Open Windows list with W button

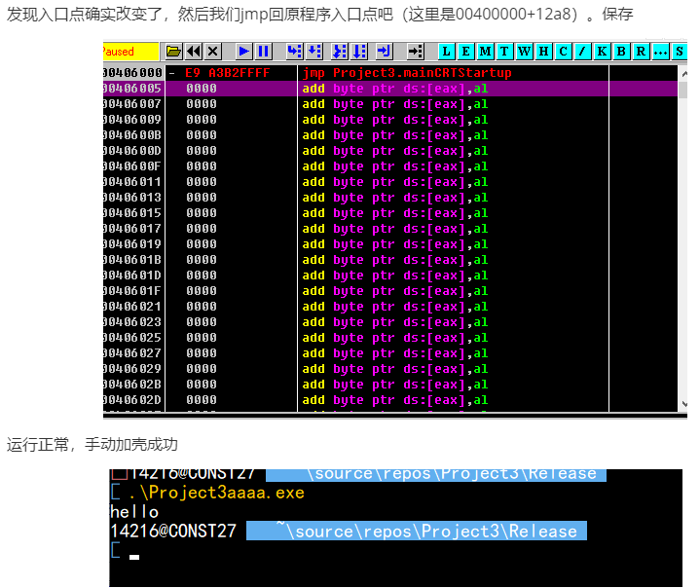tap(524, 52)
